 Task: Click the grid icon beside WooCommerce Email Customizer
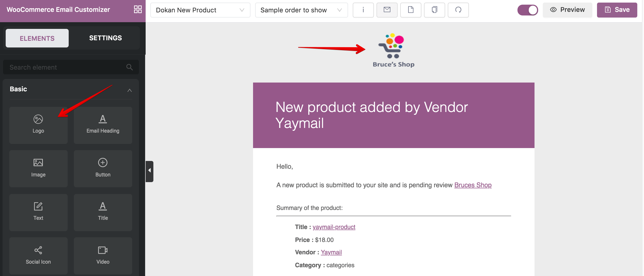pyautogui.click(x=138, y=10)
